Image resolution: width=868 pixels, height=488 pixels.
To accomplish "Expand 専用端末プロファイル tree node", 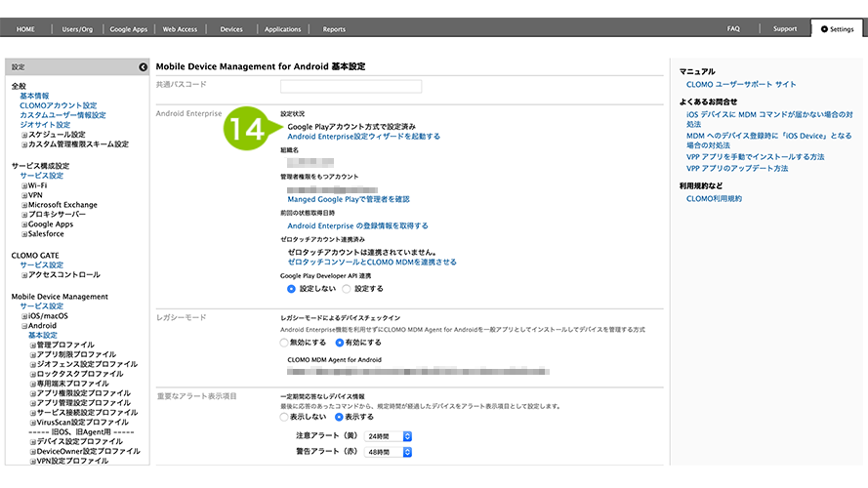I will 32,384.
